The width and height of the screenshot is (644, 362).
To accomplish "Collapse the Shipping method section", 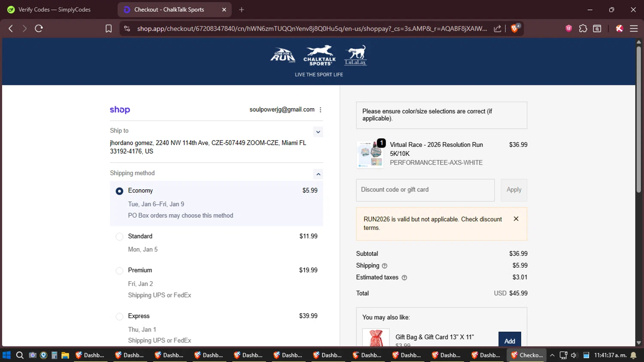I will click(318, 174).
